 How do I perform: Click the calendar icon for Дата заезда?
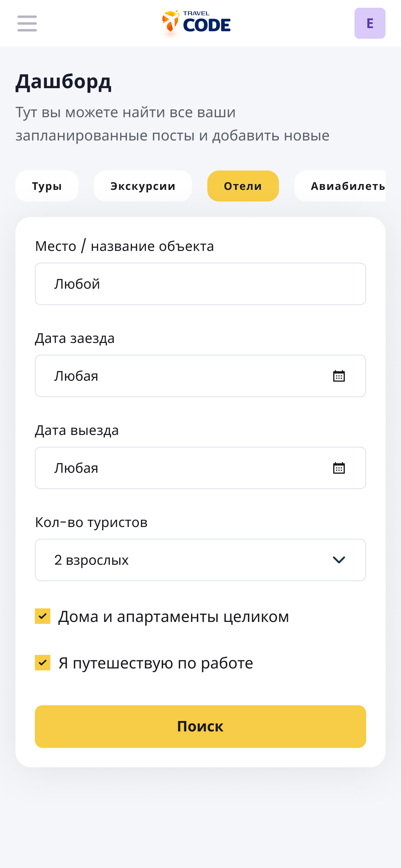coord(339,376)
